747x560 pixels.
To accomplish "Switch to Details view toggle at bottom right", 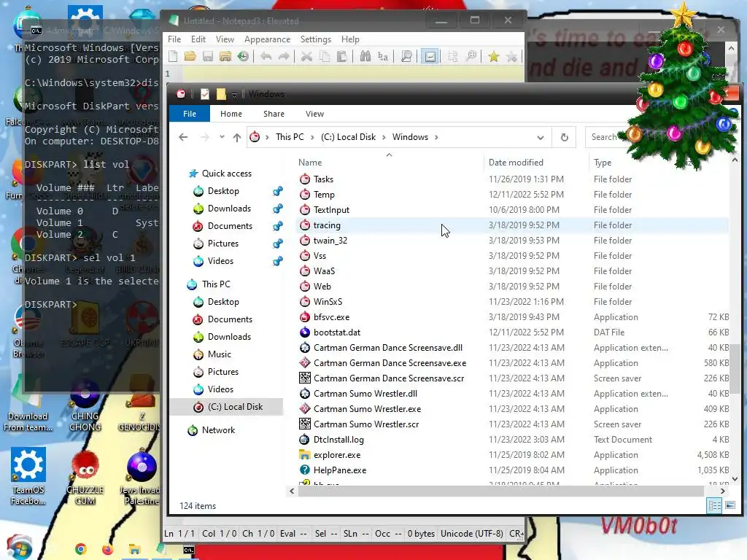I will pyautogui.click(x=714, y=505).
